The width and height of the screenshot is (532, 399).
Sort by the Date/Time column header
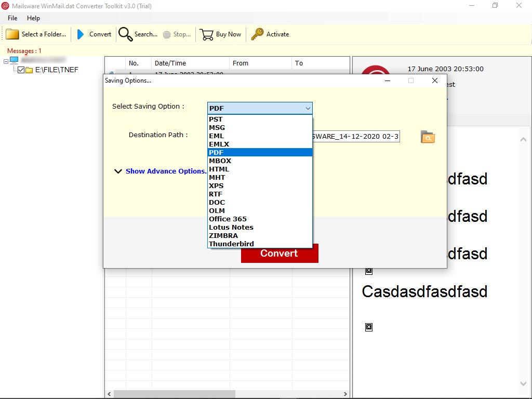click(x=190, y=63)
